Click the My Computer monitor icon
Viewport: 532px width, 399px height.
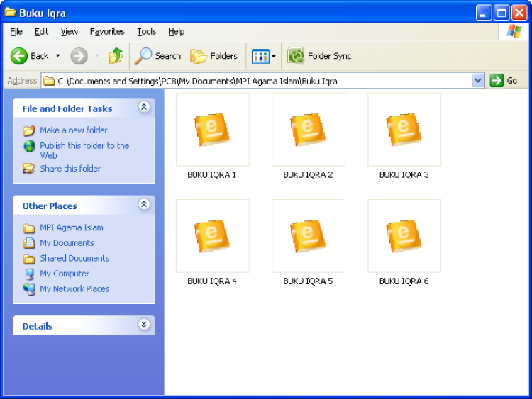click(30, 274)
